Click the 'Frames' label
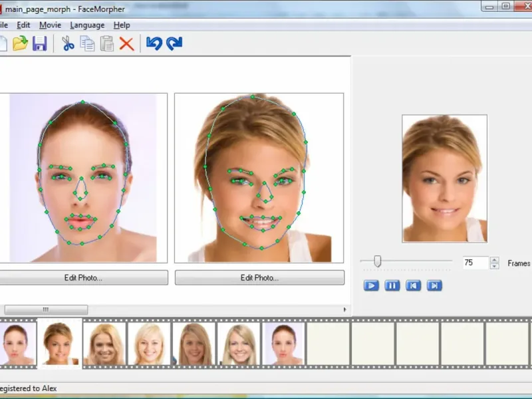Viewport: 532px width, 399px height. pos(519,263)
